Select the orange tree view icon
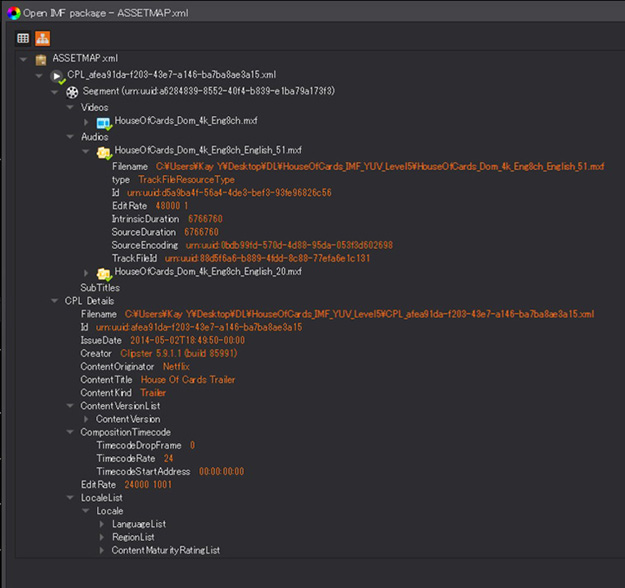The height and width of the screenshot is (588, 625). click(x=42, y=38)
